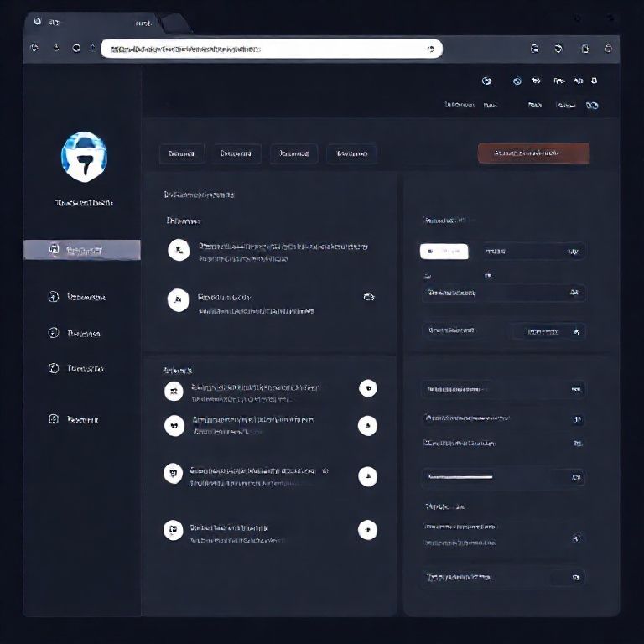
Task: Open the highlighted active item in the sidebar
Action: (x=82, y=250)
